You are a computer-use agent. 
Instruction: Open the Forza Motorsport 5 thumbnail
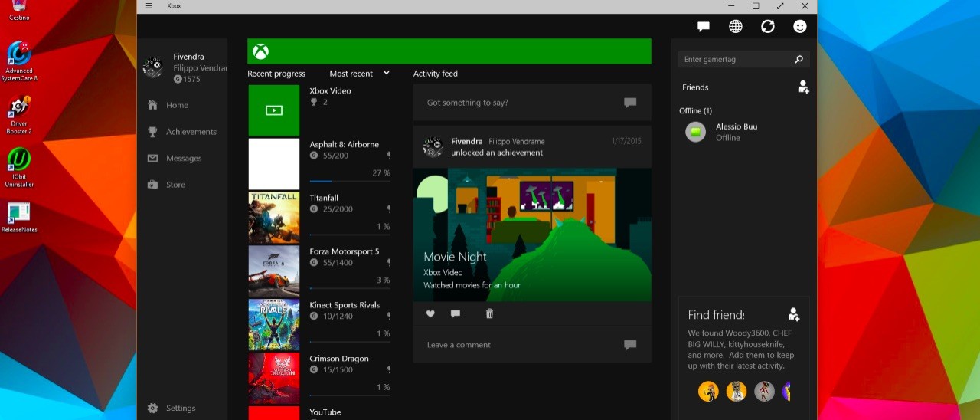tap(273, 271)
